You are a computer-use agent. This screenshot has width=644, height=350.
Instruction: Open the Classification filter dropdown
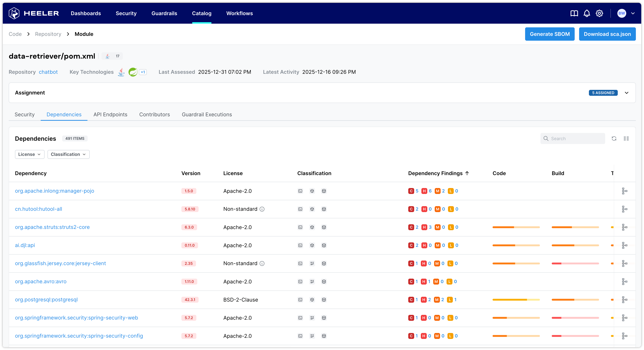68,154
